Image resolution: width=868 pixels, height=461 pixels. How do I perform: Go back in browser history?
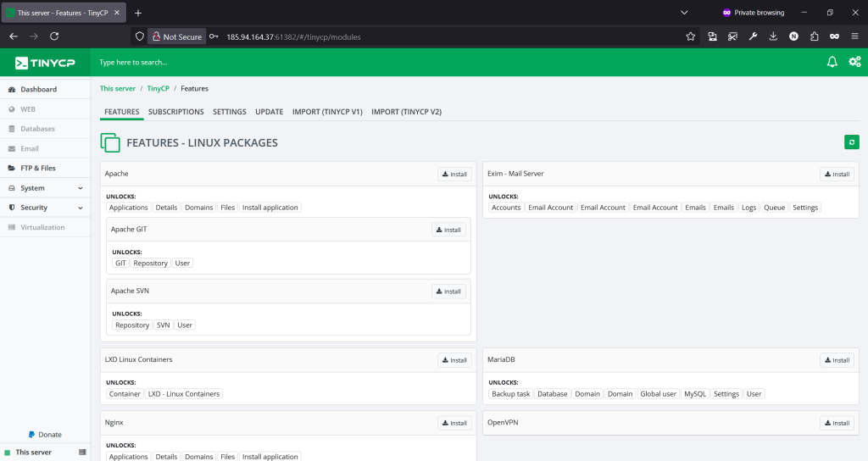coord(14,36)
